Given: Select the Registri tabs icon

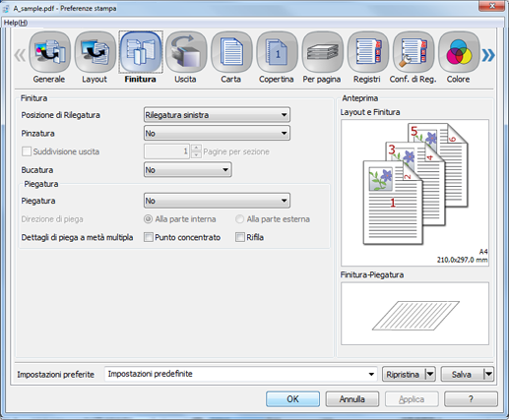Looking at the screenshot, I should tap(368, 52).
